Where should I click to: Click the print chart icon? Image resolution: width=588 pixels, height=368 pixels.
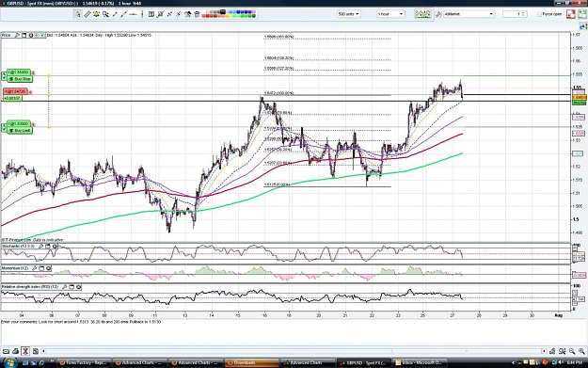(x=15, y=351)
